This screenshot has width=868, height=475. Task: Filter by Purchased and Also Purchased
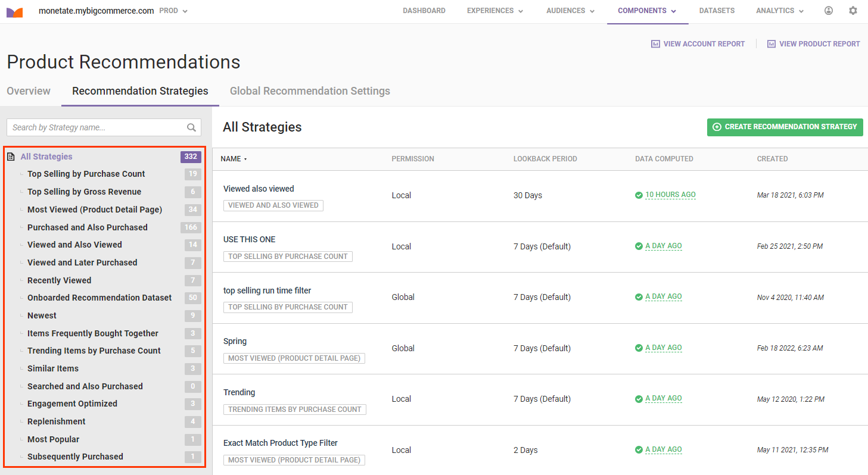point(88,227)
